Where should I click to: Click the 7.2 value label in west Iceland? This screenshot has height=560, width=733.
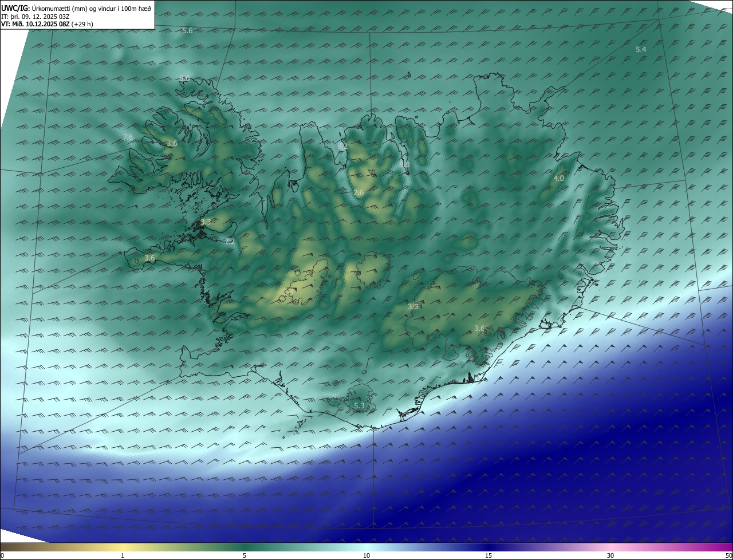pos(229,242)
